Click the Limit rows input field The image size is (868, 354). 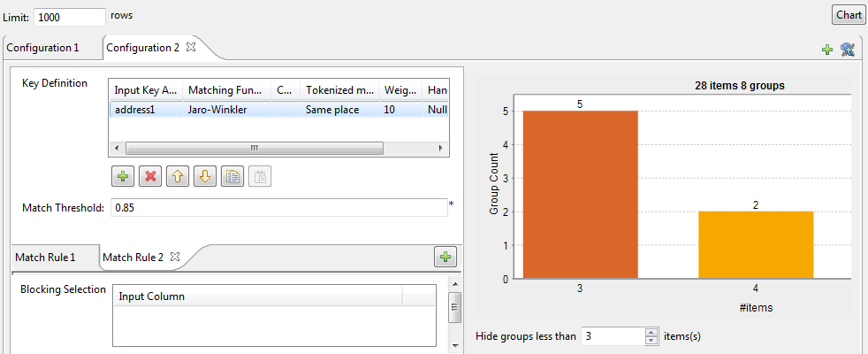70,17
